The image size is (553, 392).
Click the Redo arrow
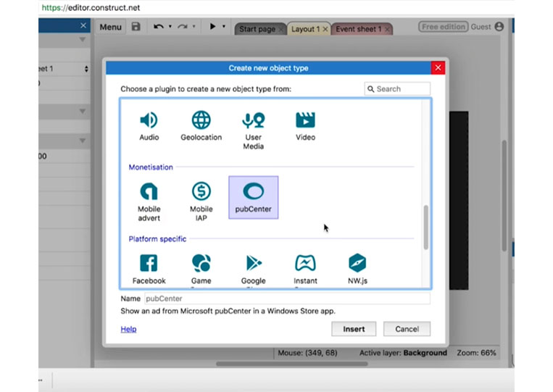tap(183, 26)
